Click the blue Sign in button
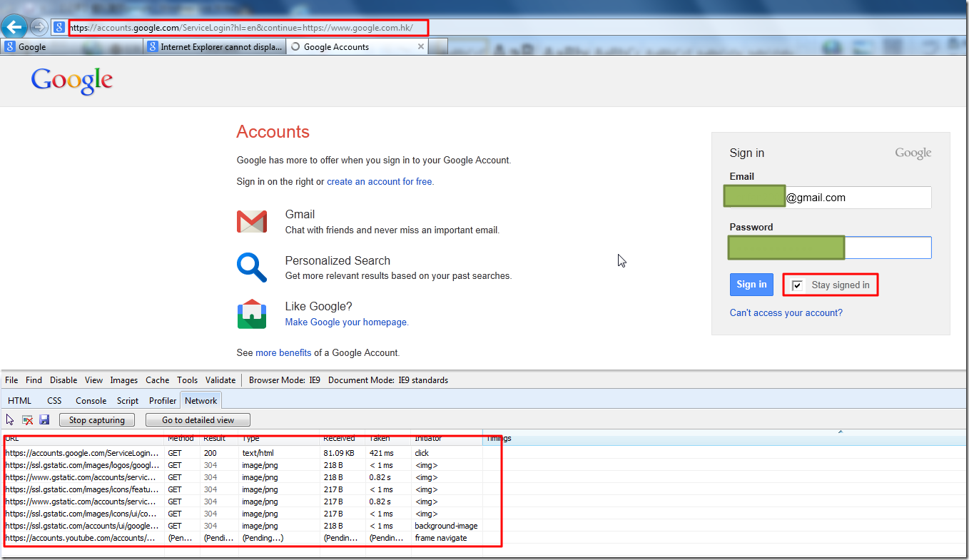Image resolution: width=969 pixels, height=560 pixels. [x=751, y=285]
